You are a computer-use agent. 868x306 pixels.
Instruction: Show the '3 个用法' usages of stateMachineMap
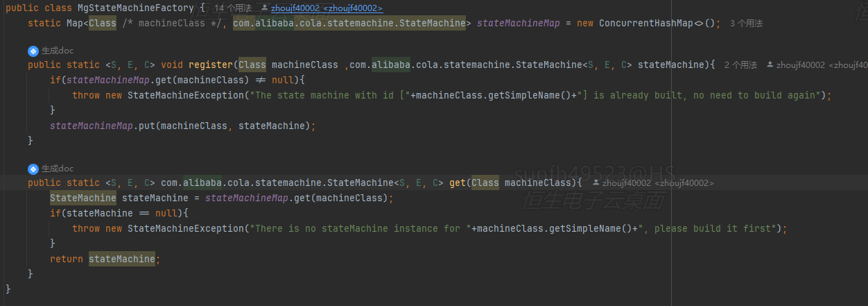pyautogui.click(x=746, y=24)
